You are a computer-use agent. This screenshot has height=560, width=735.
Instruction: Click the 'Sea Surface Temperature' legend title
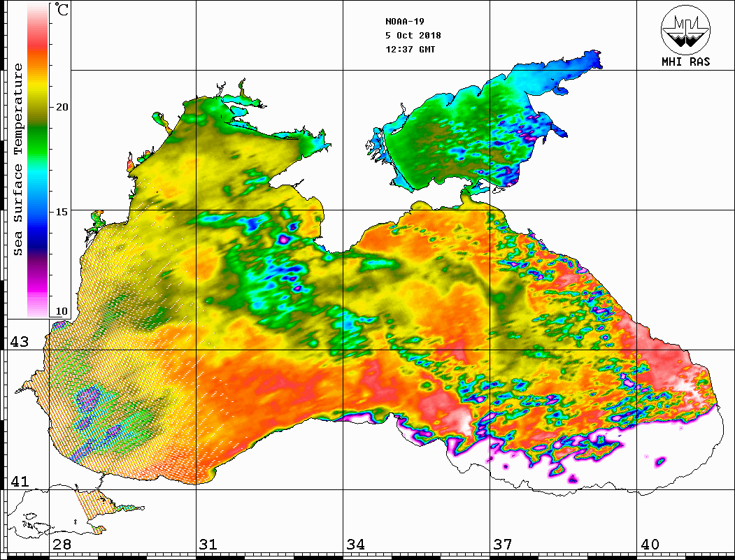tap(17, 159)
